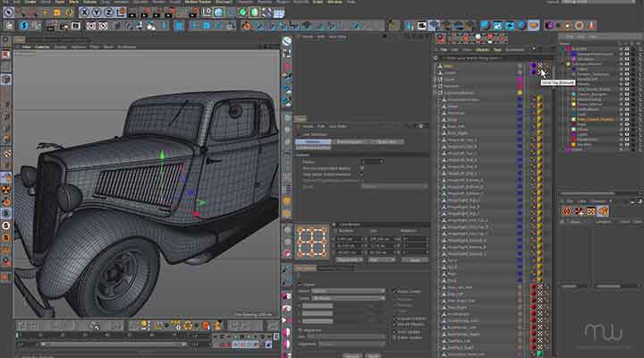Open the first dropdown in the Snap section
The width and height of the screenshot is (644, 358).
pos(348,291)
